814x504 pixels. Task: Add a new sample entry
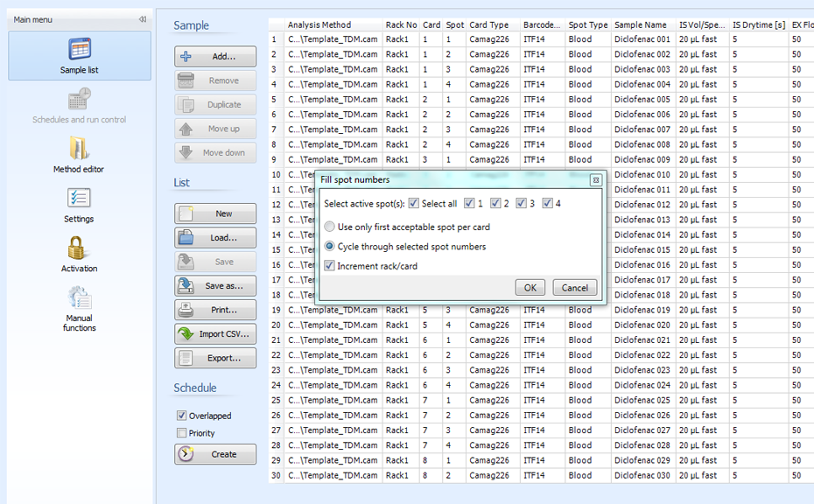tap(214, 56)
